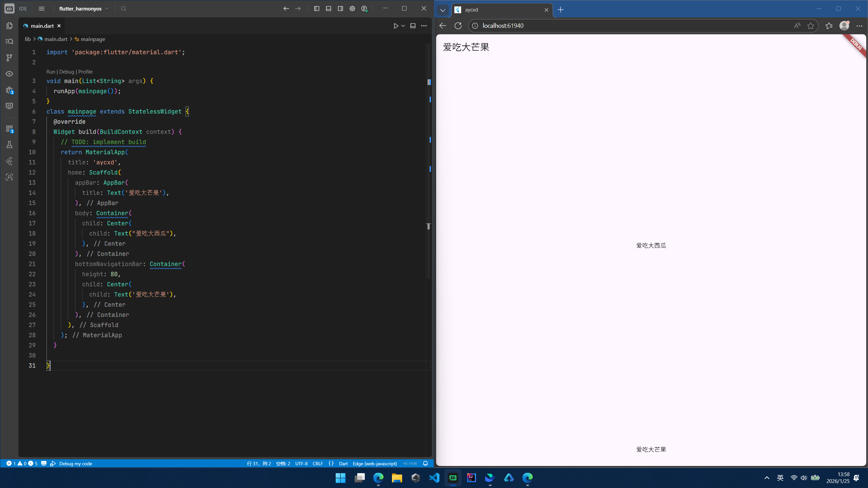This screenshot has width=868, height=488.
Task: Toggle the primary side bar layout icon
Action: click(x=317, y=8)
